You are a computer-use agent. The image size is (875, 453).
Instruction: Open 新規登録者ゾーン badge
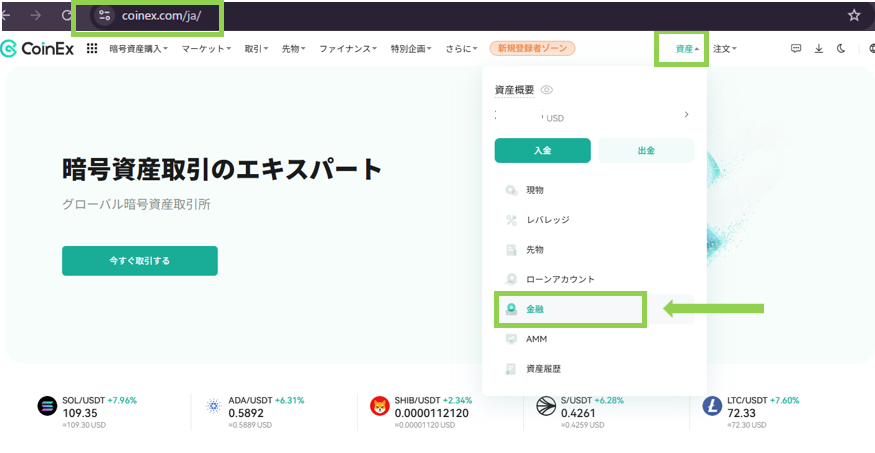tap(532, 49)
